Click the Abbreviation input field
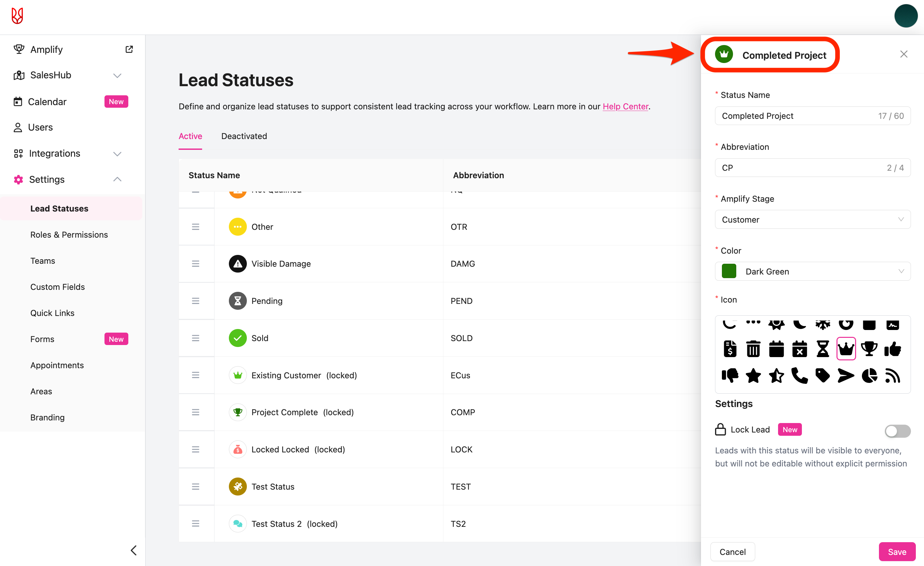Image resolution: width=924 pixels, height=566 pixels. coord(813,167)
